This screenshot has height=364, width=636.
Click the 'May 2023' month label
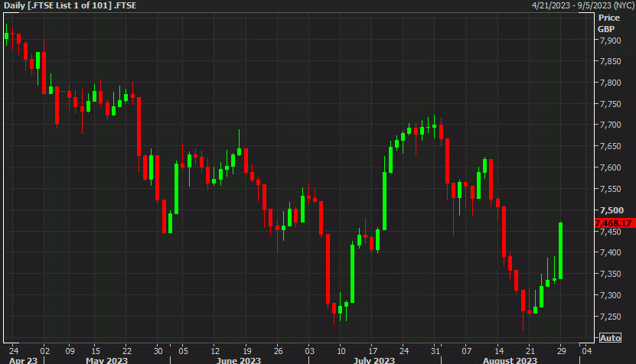(106, 360)
